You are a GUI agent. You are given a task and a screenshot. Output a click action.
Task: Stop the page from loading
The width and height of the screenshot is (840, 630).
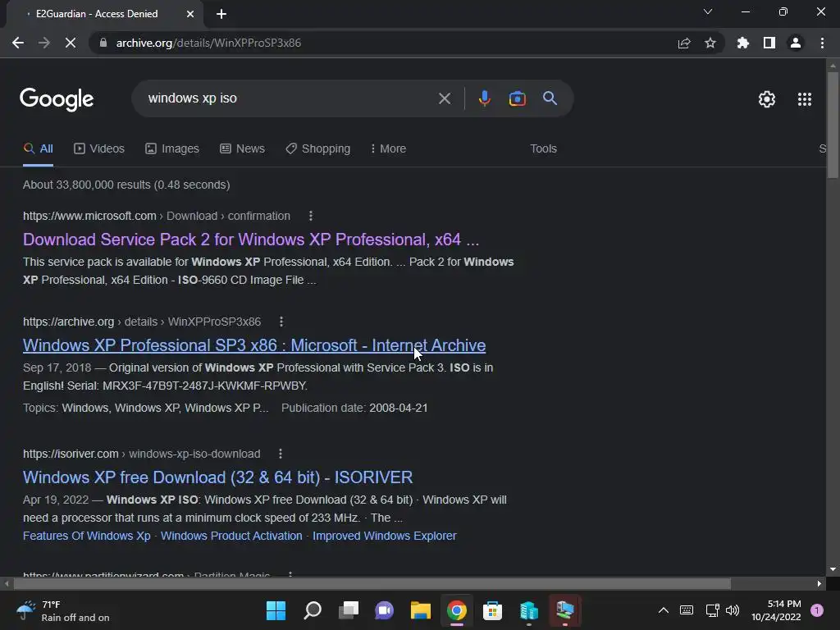click(x=71, y=43)
